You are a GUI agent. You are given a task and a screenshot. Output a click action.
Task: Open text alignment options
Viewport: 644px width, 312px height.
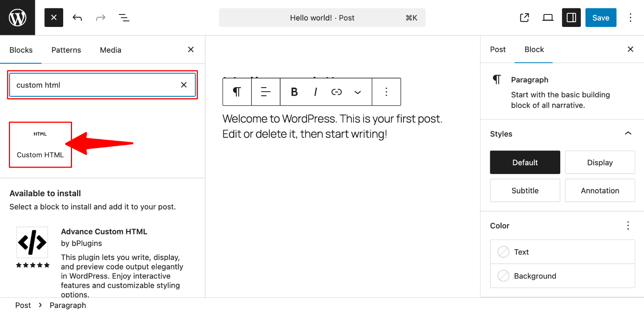(266, 92)
